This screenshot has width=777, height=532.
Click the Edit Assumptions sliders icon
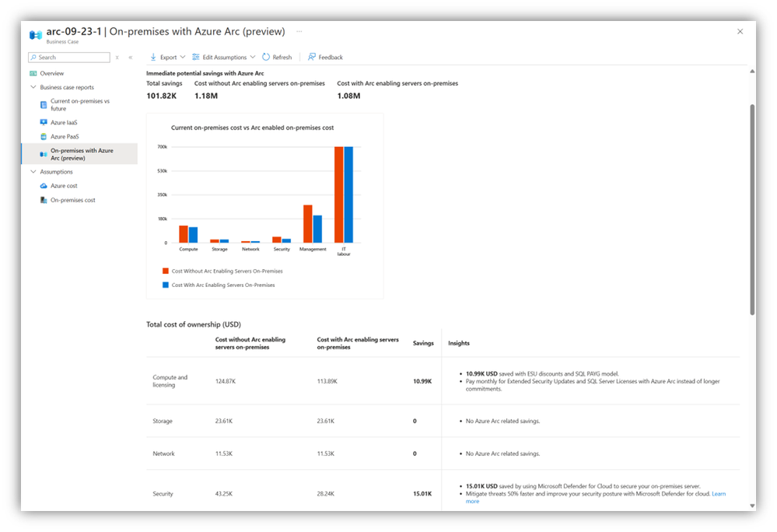click(x=196, y=57)
